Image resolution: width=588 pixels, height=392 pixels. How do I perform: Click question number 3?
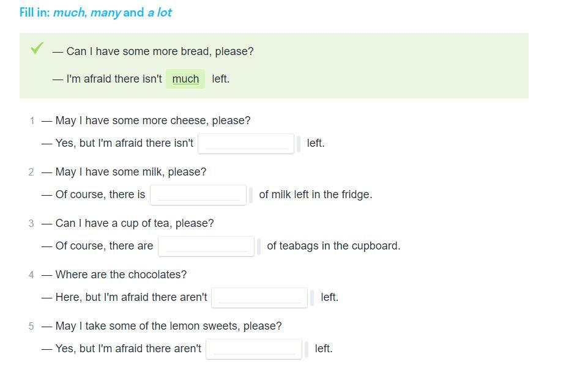(31, 223)
